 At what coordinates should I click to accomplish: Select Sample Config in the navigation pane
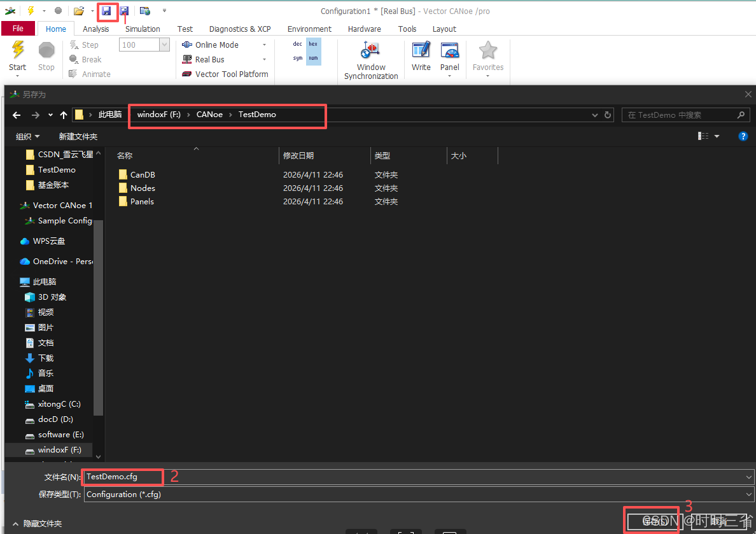pos(59,220)
